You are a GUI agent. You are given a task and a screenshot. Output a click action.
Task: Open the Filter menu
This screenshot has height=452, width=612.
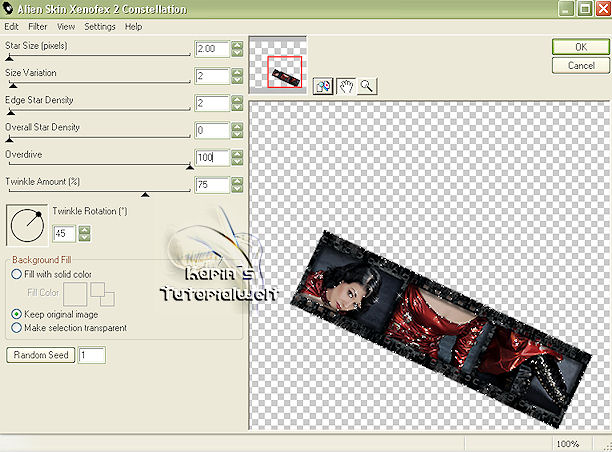tap(37, 27)
